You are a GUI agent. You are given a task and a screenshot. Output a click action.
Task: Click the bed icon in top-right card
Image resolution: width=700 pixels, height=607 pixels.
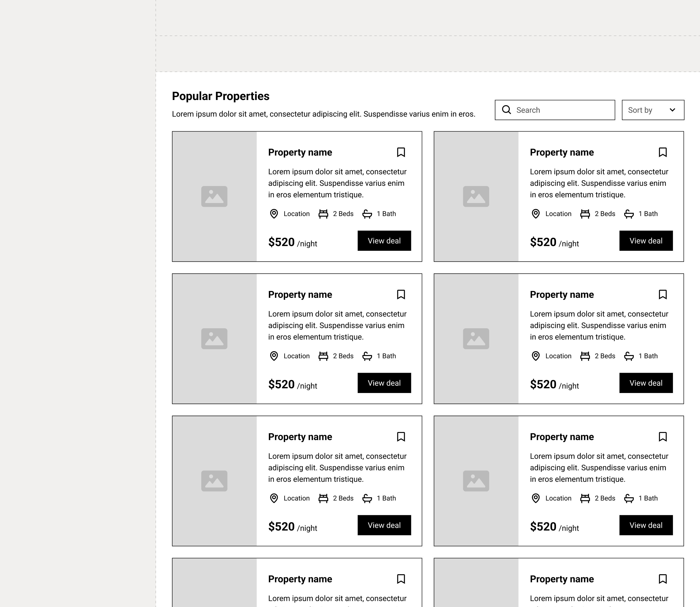tap(585, 214)
